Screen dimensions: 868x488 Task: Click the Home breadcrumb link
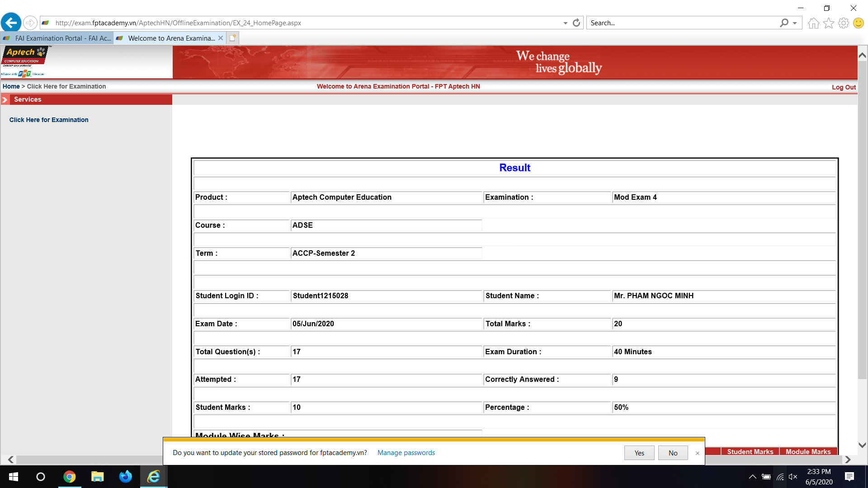[11, 86]
